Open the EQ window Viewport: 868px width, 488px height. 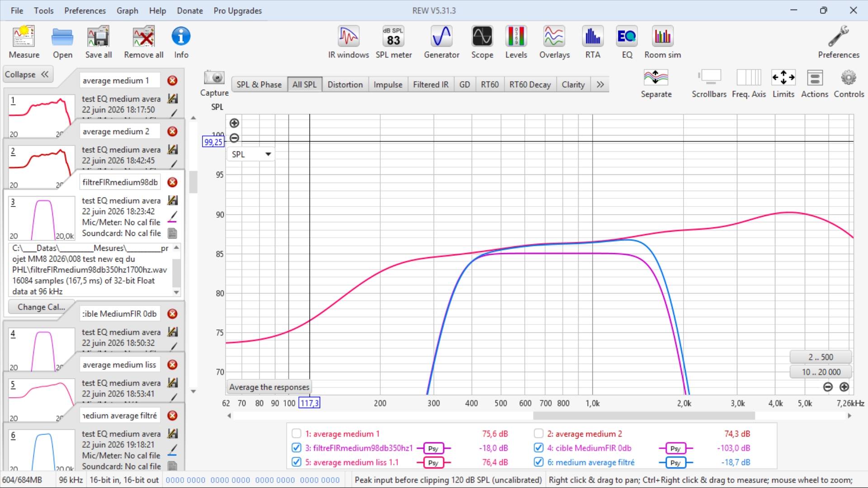pyautogui.click(x=627, y=42)
